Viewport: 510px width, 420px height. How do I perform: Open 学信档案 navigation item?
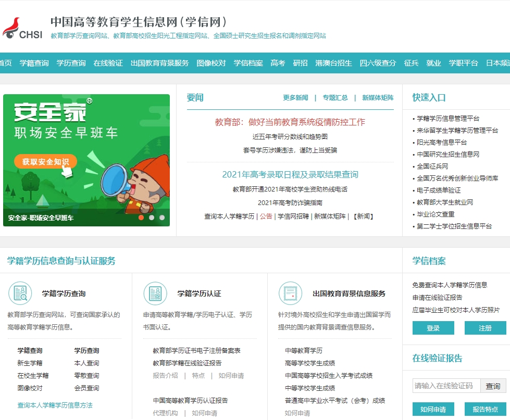(x=248, y=63)
